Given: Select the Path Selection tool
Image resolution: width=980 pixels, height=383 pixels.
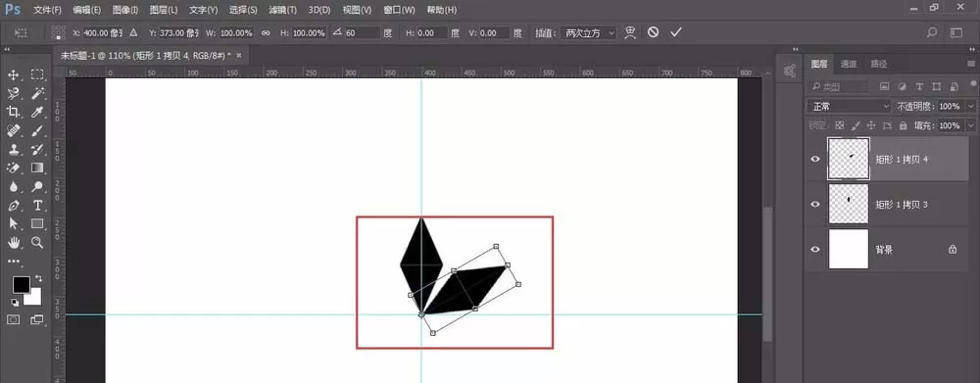Looking at the screenshot, I should [13, 223].
